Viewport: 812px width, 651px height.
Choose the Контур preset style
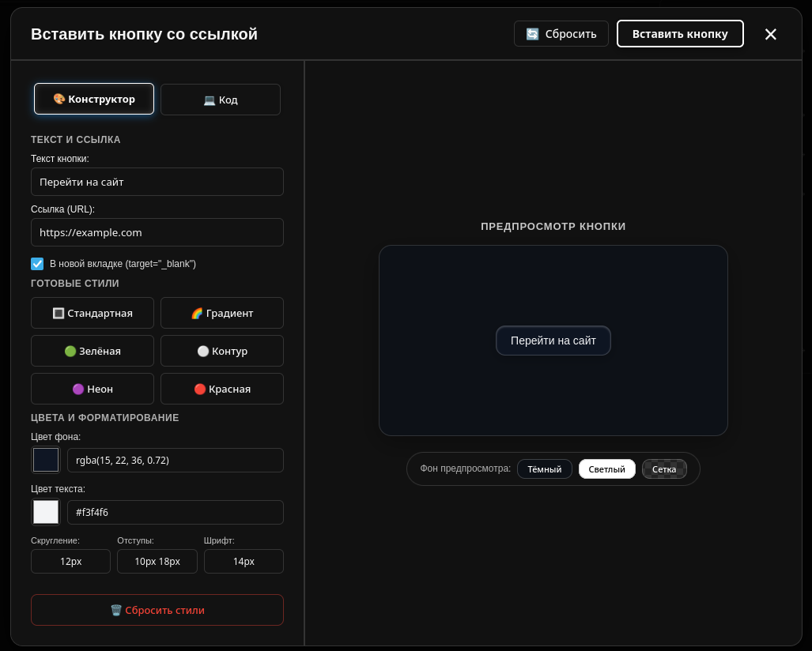pyautogui.click(x=222, y=351)
